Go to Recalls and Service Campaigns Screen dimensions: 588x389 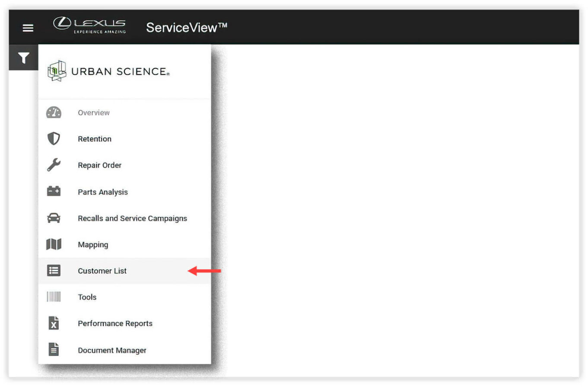tap(132, 218)
